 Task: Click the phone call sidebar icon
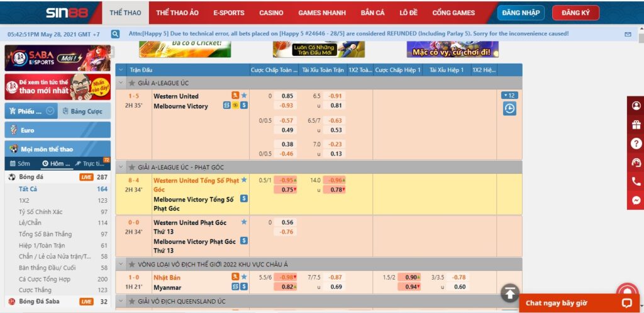coord(636,181)
